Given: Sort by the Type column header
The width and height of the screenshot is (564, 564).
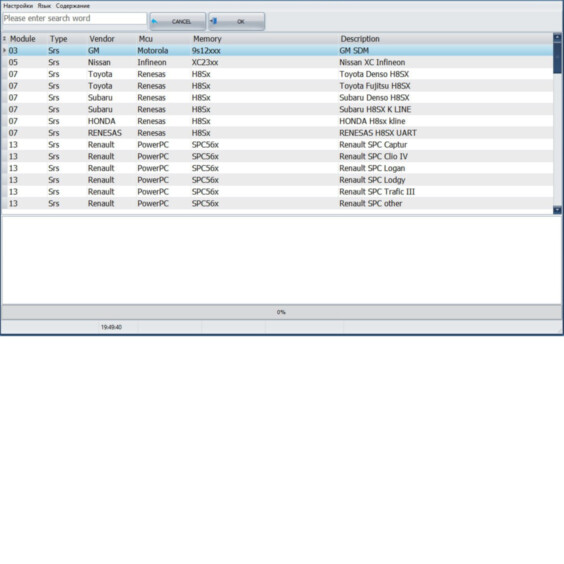Looking at the screenshot, I should [59, 39].
